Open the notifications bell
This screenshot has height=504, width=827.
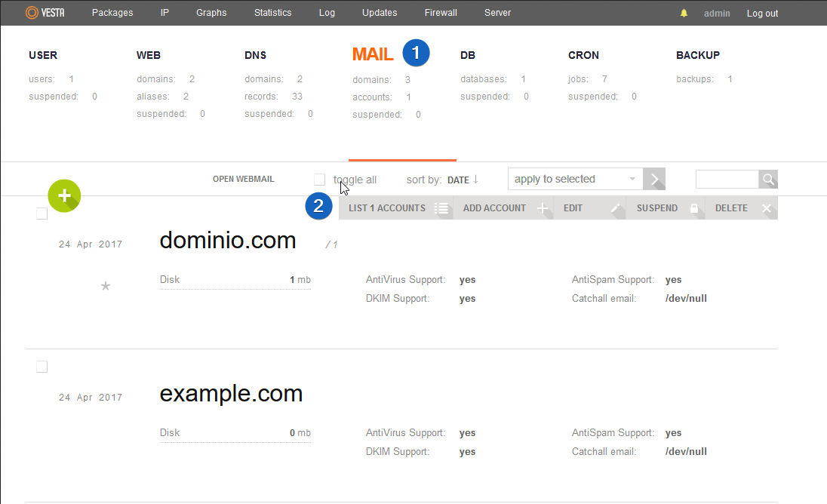(684, 13)
